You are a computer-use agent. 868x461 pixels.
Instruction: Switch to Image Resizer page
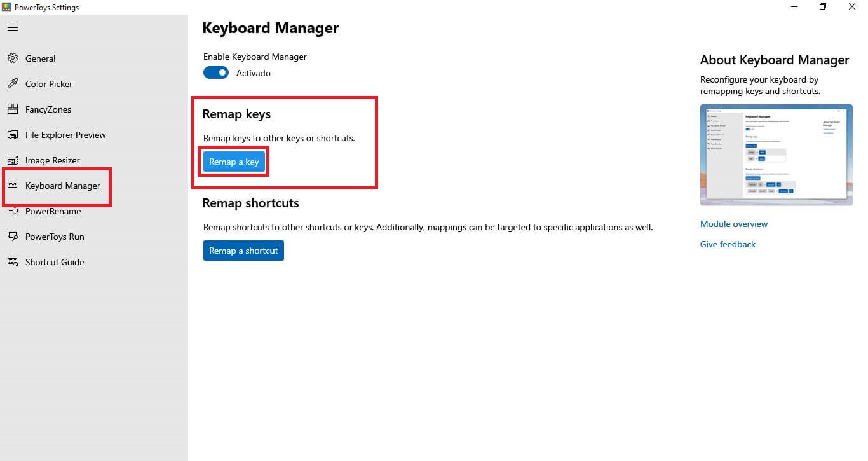point(94,160)
